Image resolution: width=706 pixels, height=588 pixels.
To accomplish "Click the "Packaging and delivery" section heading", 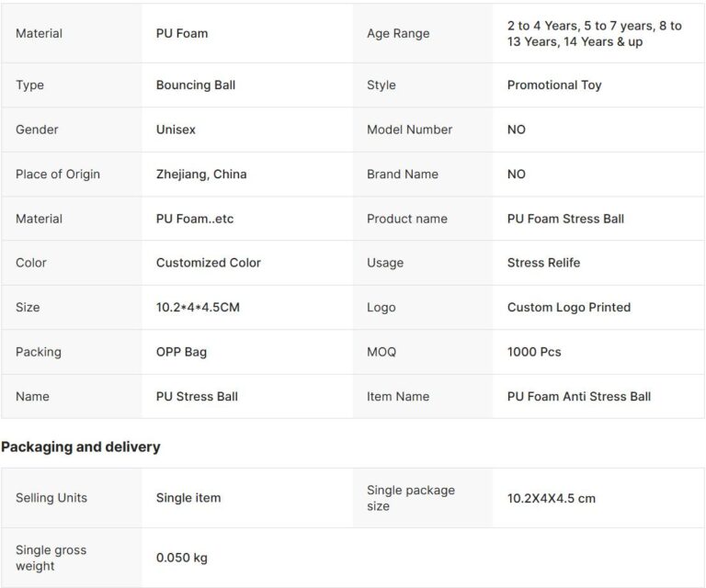I will [81, 447].
